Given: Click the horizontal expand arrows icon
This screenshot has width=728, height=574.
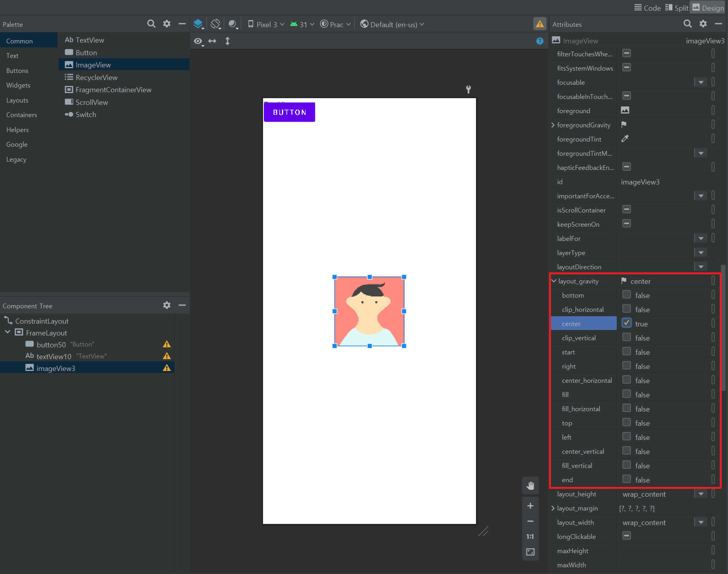Looking at the screenshot, I should tap(213, 41).
